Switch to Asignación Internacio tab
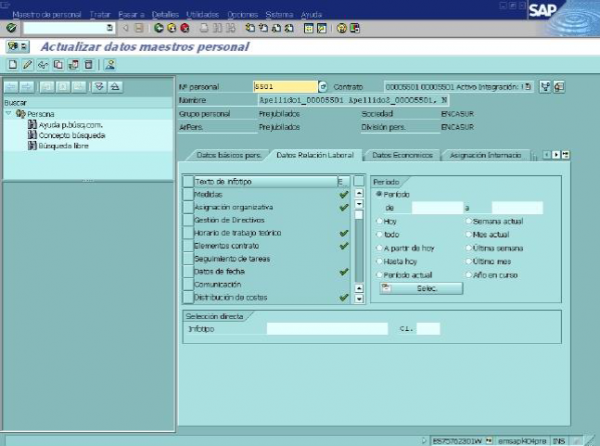Viewport: 600px width, 446px height. tap(485, 155)
